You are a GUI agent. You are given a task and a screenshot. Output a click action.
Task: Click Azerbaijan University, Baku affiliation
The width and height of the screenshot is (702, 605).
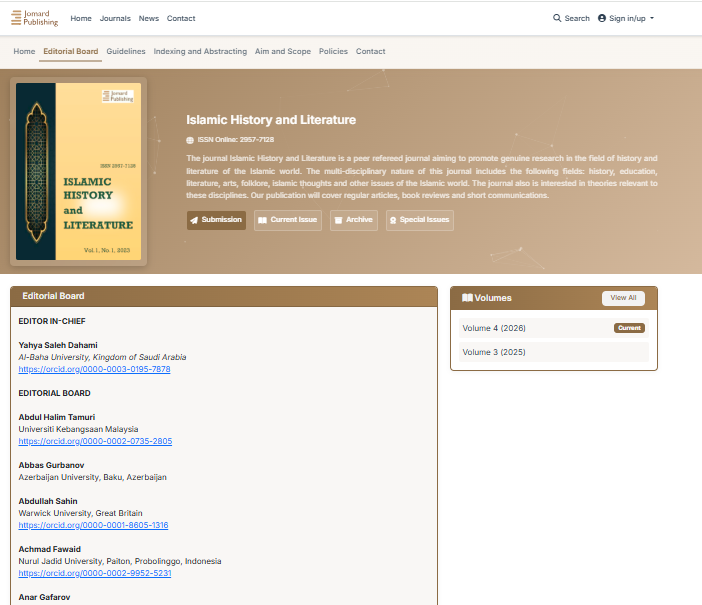pyautogui.click(x=92, y=477)
